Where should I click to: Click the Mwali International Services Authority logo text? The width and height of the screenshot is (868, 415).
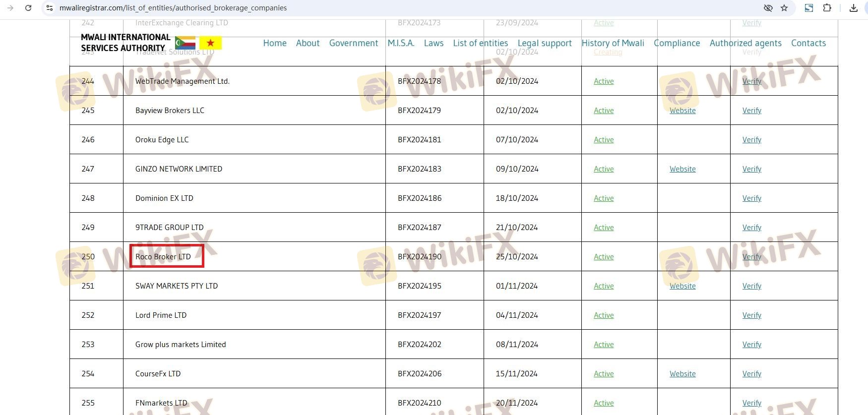125,43
